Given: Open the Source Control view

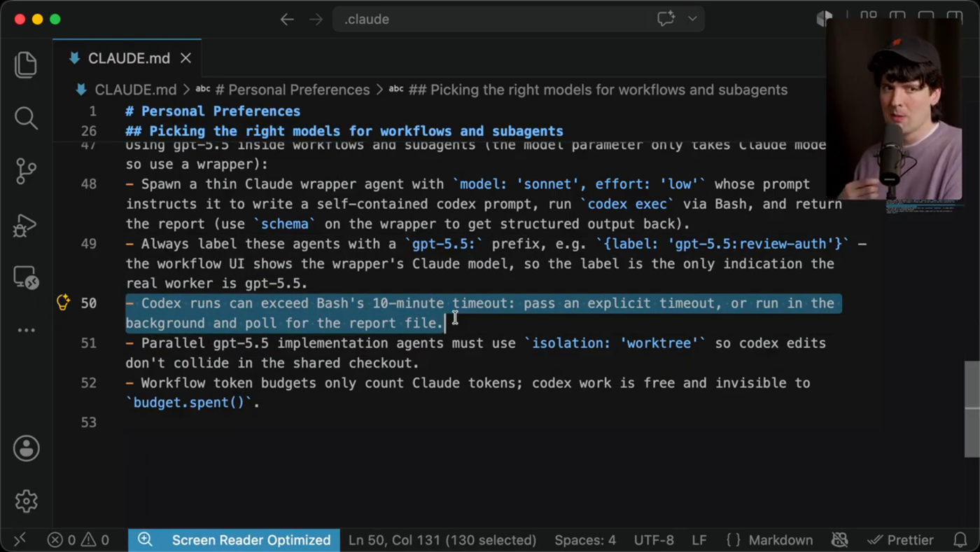Looking at the screenshot, I should click(x=26, y=171).
